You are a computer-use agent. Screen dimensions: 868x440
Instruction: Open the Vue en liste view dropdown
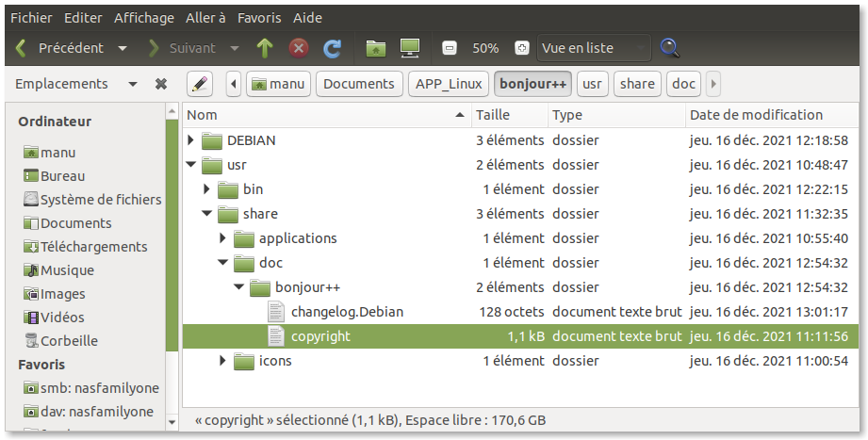pyautogui.click(x=594, y=48)
